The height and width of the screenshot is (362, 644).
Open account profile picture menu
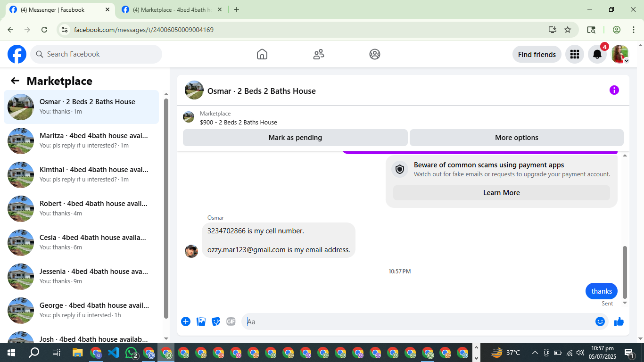[x=620, y=54]
